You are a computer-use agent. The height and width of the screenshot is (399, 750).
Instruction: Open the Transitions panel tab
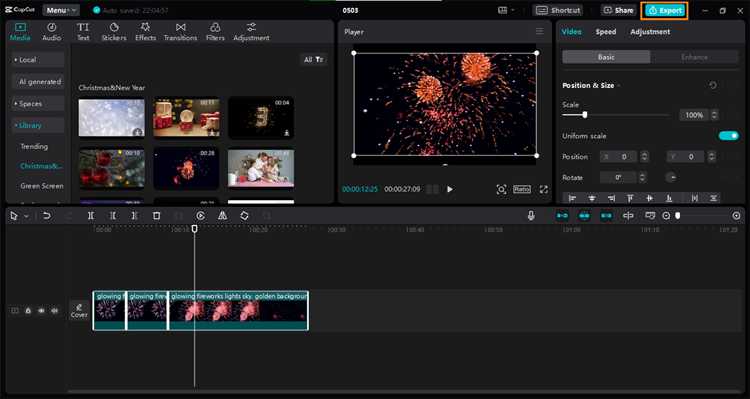(180, 32)
